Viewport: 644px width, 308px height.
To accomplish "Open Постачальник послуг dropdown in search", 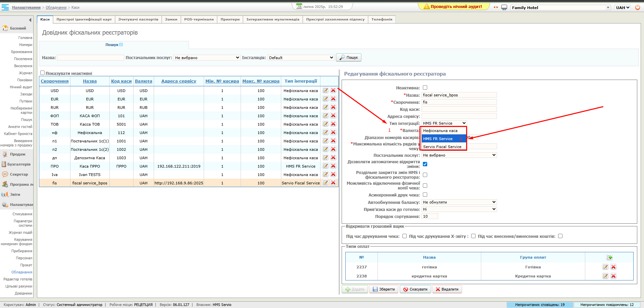I will point(207,58).
